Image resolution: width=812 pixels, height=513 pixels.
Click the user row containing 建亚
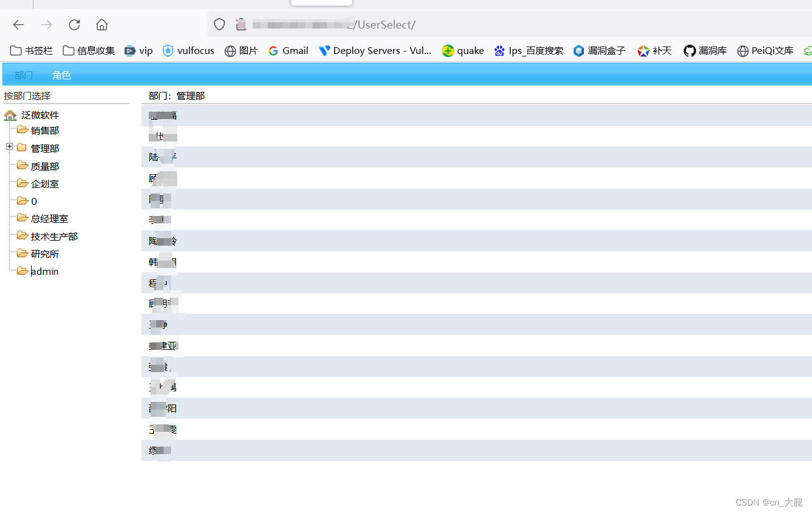coord(477,346)
